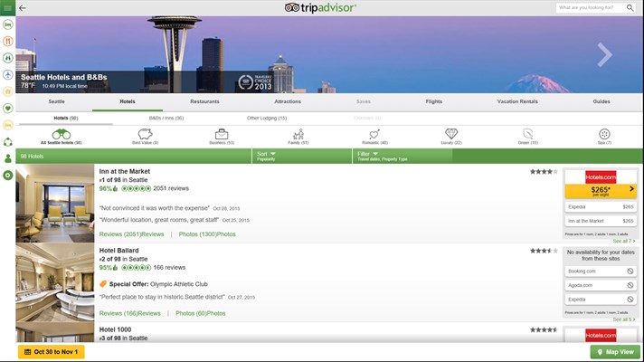Screen dimensions: 644x362
Task: Click the Map View button
Action: (615, 352)
